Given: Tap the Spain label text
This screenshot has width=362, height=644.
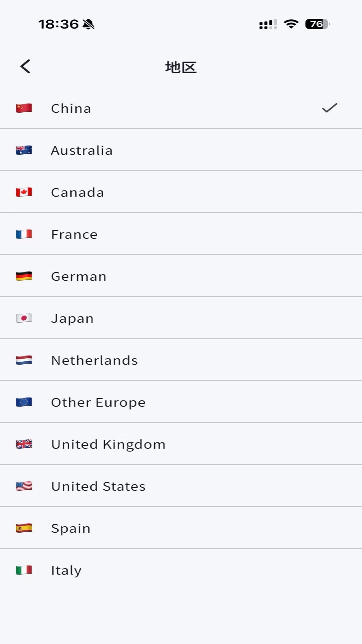Looking at the screenshot, I should tap(71, 529).
